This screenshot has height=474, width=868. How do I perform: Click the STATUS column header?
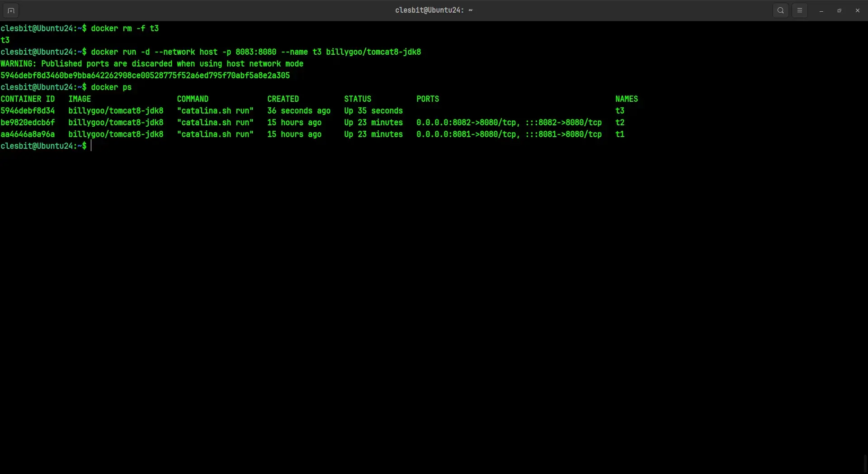coord(358,99)
